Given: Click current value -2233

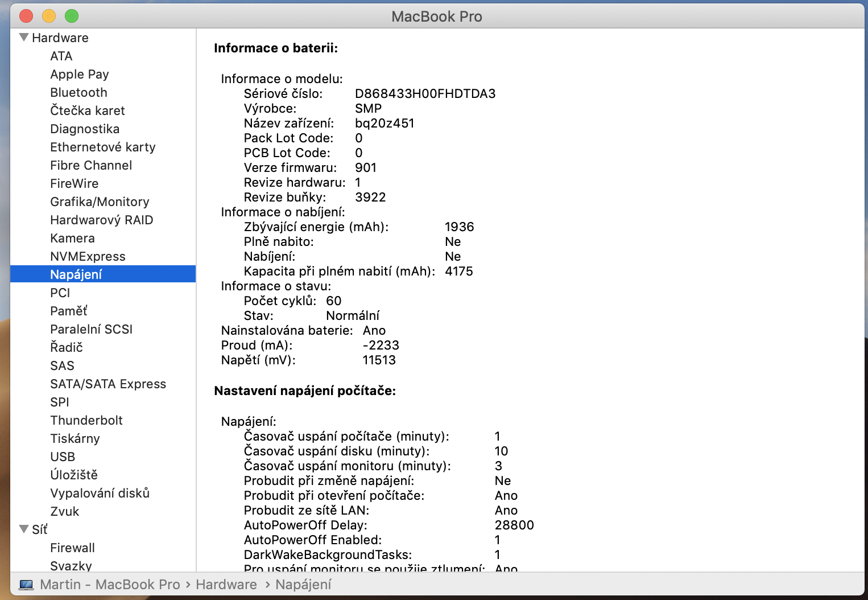Looking at the screenshot, I should [381, 345].
